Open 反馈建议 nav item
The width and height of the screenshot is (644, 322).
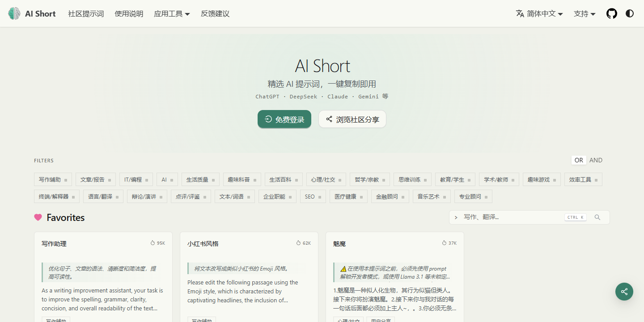[x=215, y=13]
